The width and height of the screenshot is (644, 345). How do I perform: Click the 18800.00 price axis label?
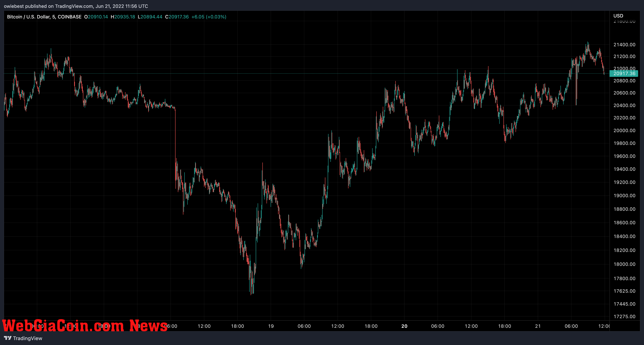(624, 209)
